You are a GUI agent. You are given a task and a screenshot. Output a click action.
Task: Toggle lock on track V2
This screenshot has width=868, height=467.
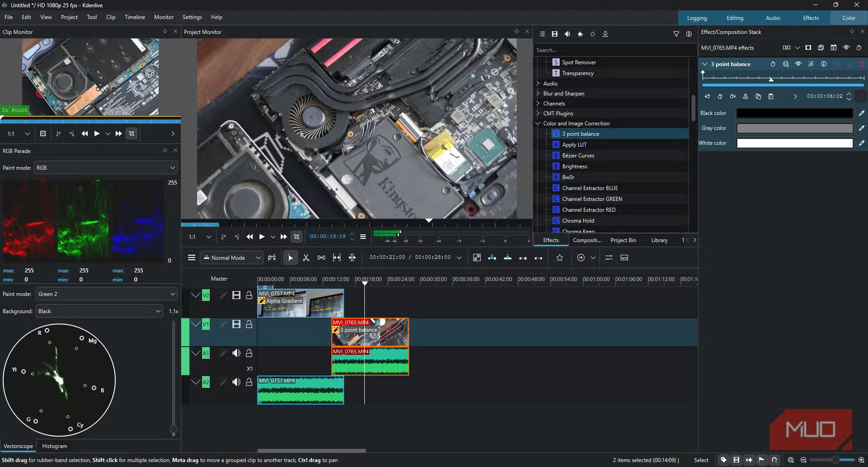tap(249, 295)
